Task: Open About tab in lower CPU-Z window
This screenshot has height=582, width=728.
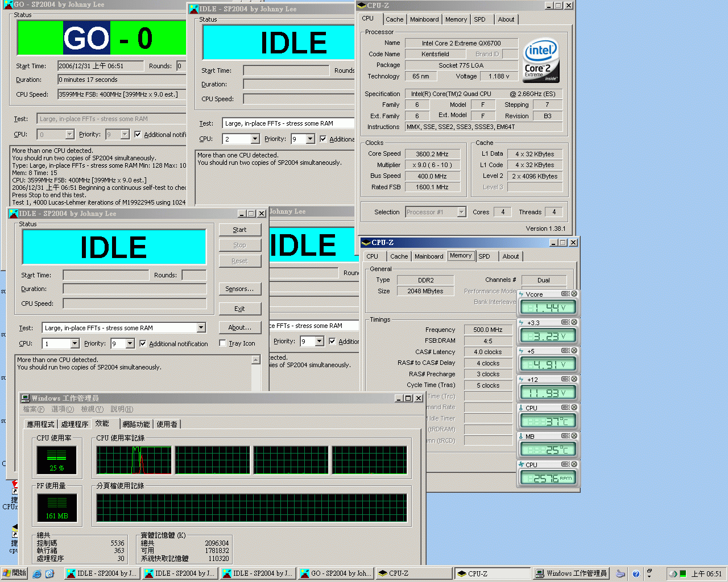Action: [x=511, y=256]
